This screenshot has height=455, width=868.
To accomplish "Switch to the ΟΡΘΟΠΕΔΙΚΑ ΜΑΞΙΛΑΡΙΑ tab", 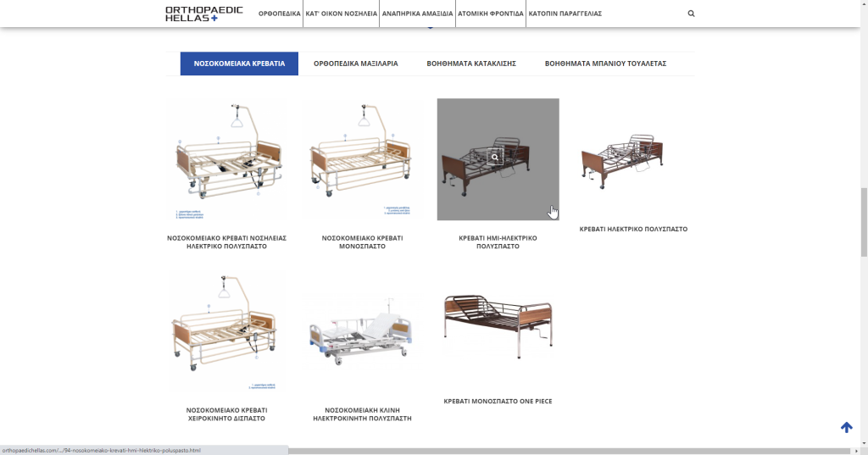I will point(355,64).
